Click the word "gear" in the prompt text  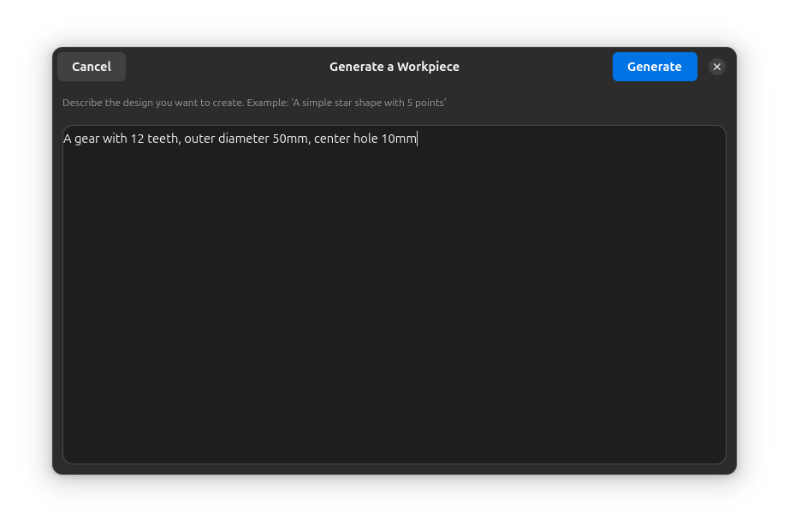(86, 138)
